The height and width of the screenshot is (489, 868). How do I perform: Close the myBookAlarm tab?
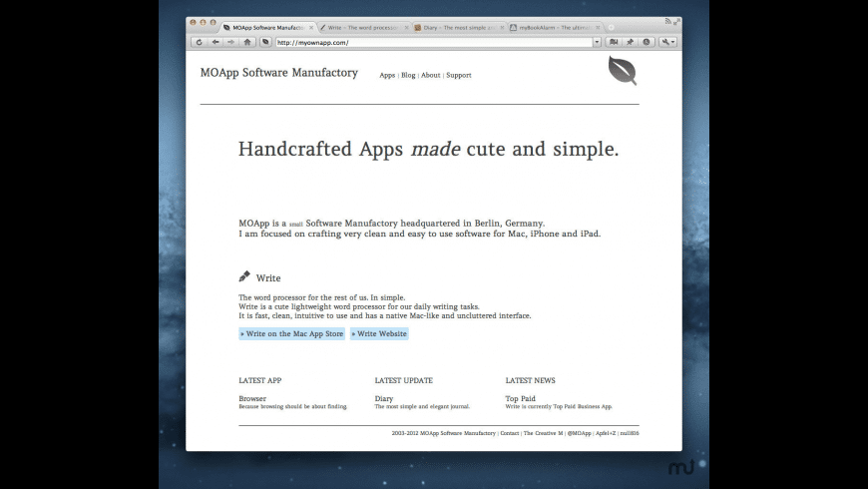pyautogui.click(x=598, y=27)
